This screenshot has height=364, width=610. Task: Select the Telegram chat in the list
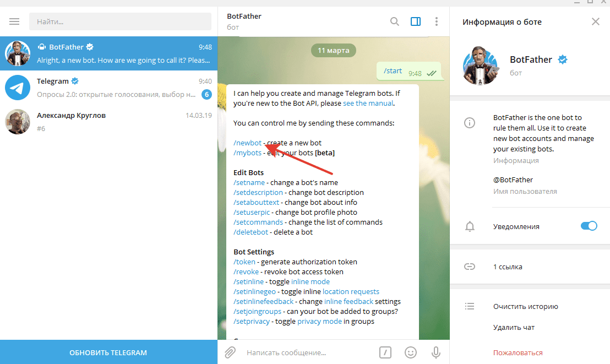tap(108, 88)
